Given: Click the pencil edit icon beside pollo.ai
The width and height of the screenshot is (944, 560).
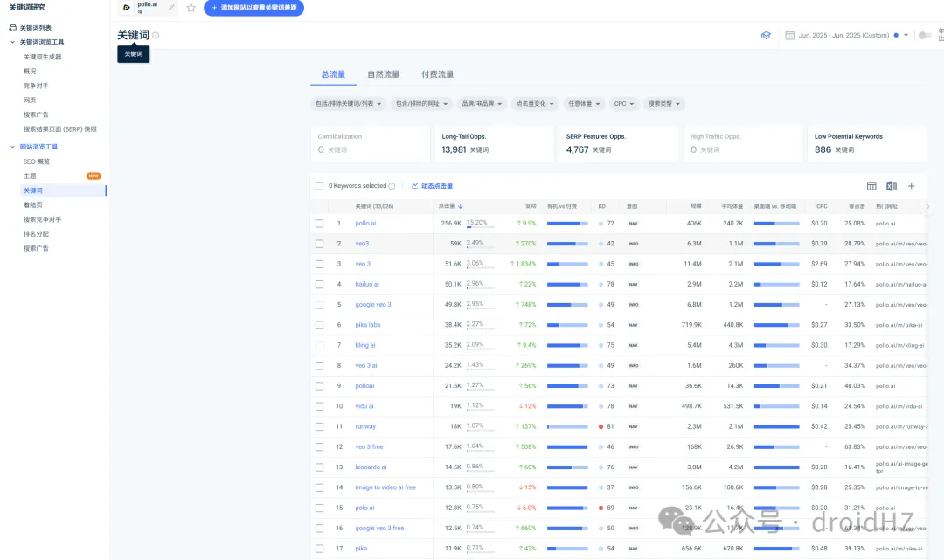Looking at the screenshot, I should [171, 8].
